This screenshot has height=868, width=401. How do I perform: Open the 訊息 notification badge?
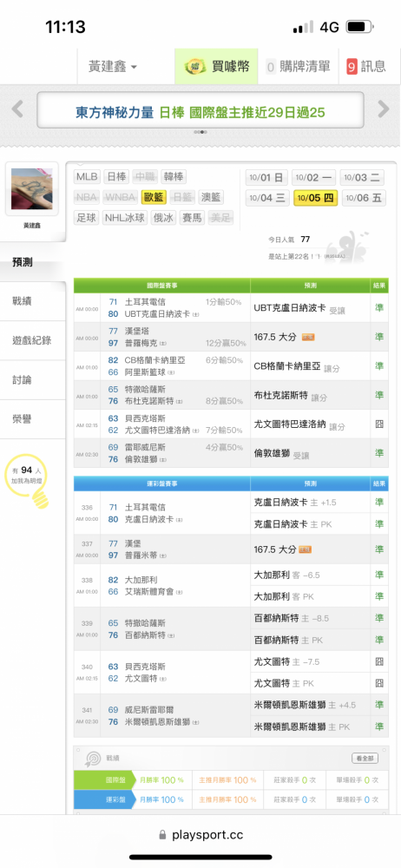pos(352,67)
